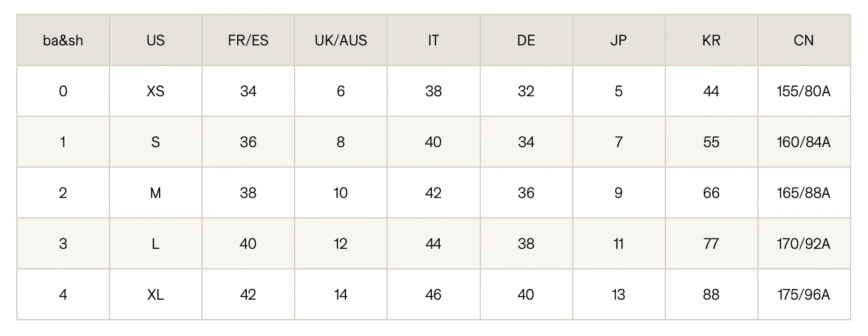This screenshot has width=868, height=336.
Task: Click KR size 55 cell
Action: click(711, 142)
